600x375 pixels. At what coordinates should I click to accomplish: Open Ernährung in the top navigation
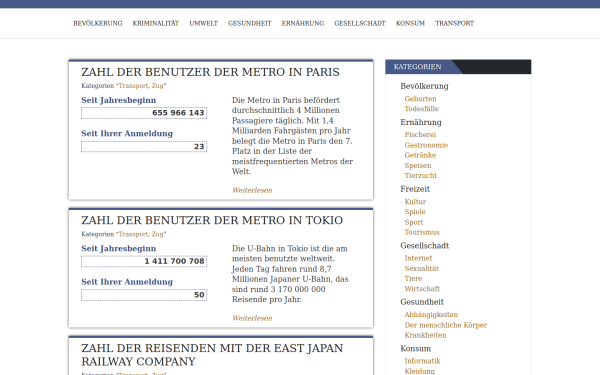[x=303, y=23]
